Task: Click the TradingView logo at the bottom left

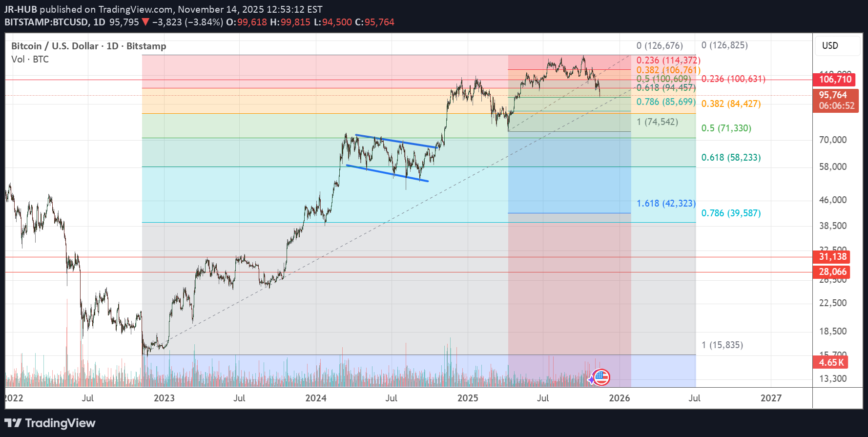Action: pyautogui.click(x=50, y=423)
